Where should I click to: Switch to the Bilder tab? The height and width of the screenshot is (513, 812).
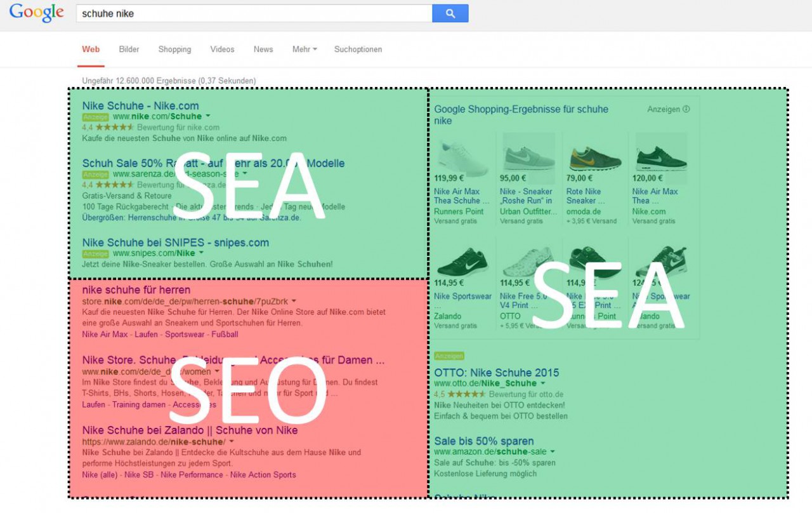tap(129, 50)
